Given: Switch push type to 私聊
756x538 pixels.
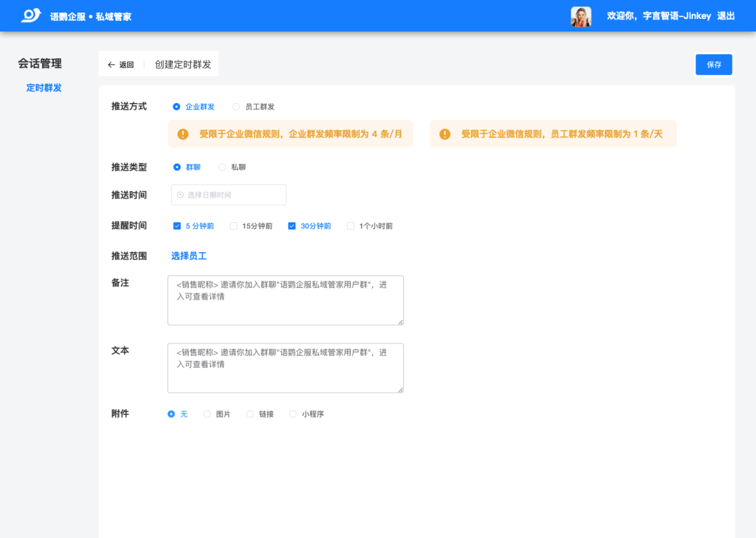Looking at the screenshot, I should [x=220, y=167].
